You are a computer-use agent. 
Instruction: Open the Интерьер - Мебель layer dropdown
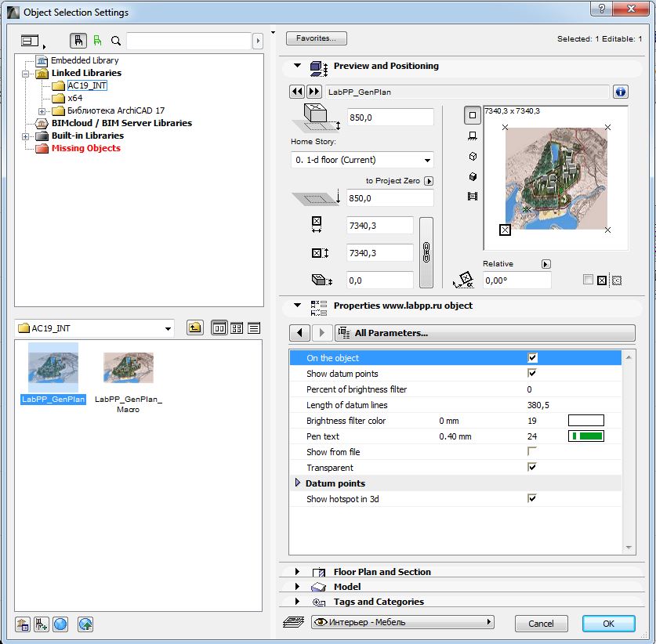coord(403,622)
